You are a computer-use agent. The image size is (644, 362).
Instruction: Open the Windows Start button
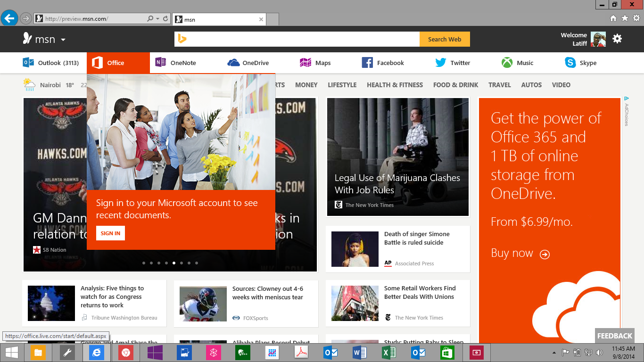pos(12,353)
